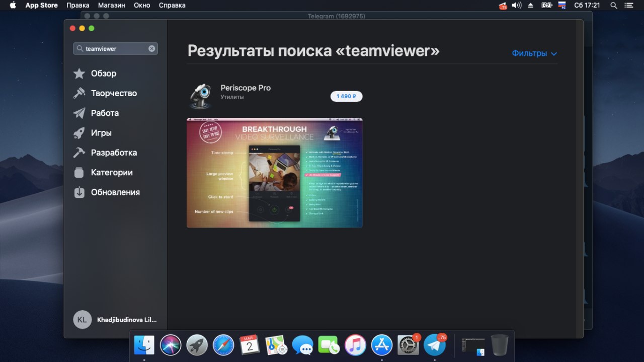Click the battery status icon
The image size is (644, 362).
click(547, 5)
